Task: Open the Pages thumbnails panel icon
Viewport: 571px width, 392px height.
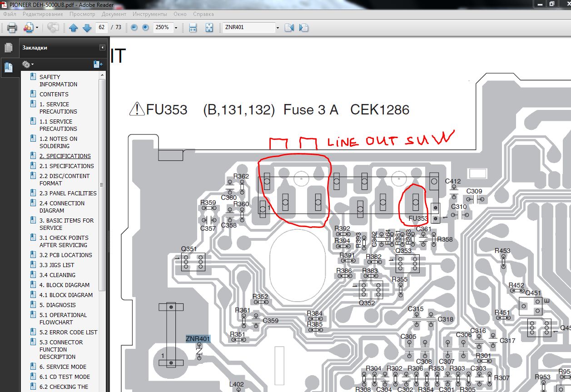Action: (8, 48)
